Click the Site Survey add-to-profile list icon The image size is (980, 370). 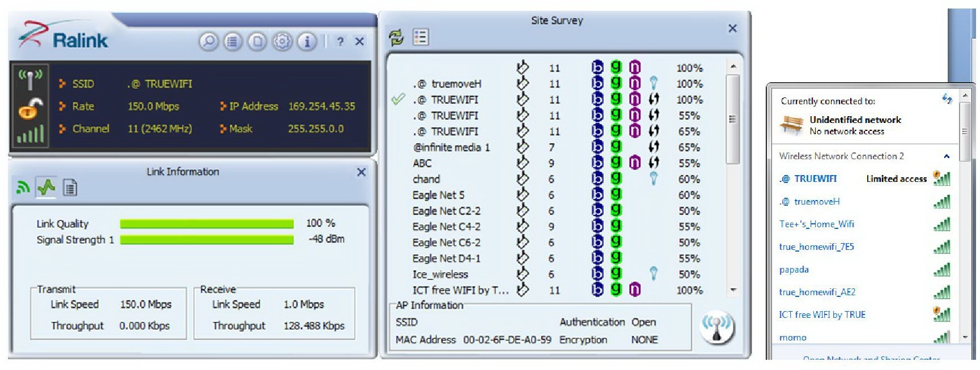[421, 37]
